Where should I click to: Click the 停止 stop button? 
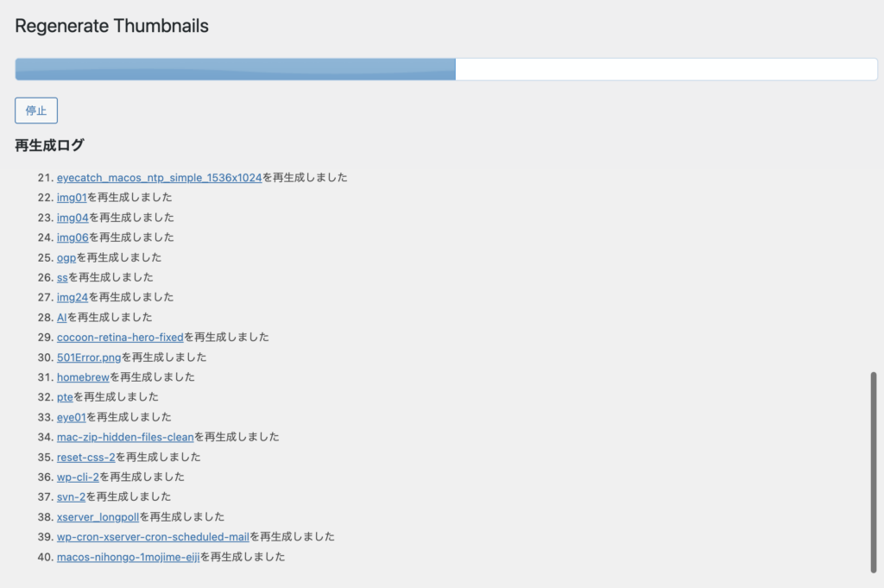click(36, 111)
